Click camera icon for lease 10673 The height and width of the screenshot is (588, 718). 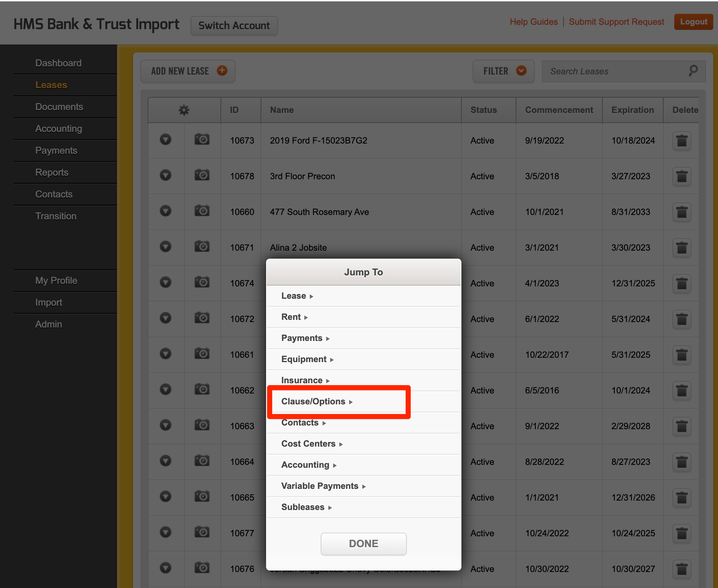coord(202,140)
